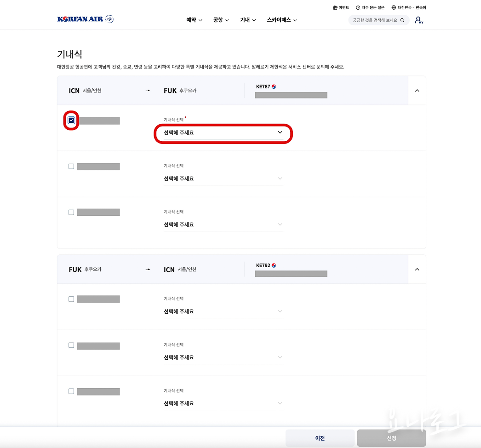The image size is (481, 448).
Task: Open the highlighted 선택해 주세요 meal dropdown
Action: [223, 132]
